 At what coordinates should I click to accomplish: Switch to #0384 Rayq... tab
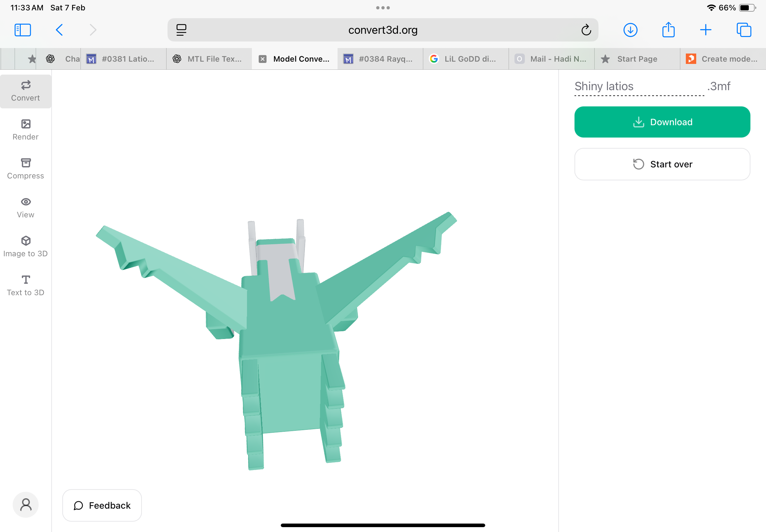[x=380, y=59]
